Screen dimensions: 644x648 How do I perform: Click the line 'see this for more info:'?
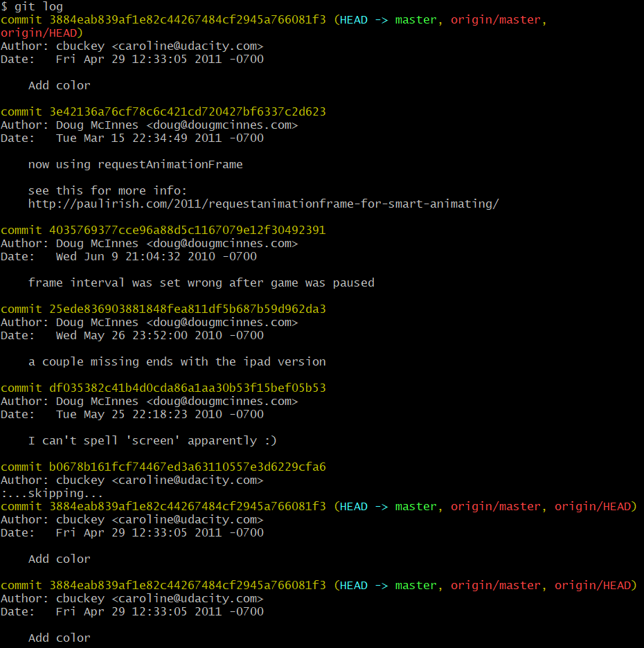pyautogui.click(x=107, y=191)
